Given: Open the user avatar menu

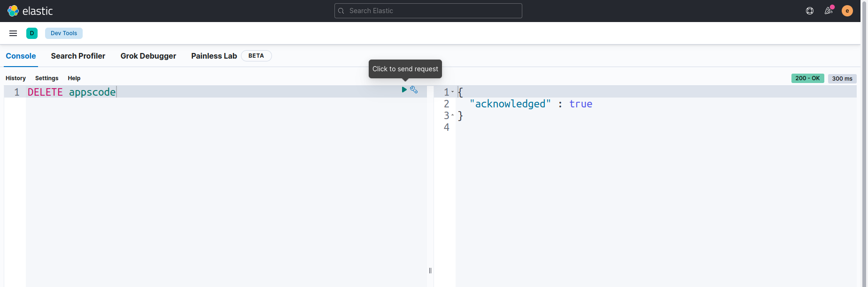Looking at the screenshot, I should point(847,11).
